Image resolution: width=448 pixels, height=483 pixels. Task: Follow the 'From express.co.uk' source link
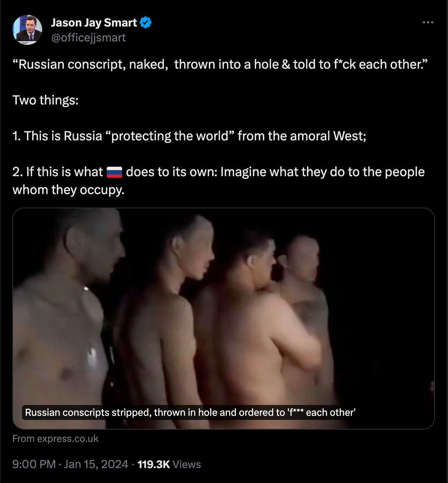(55, 439)
